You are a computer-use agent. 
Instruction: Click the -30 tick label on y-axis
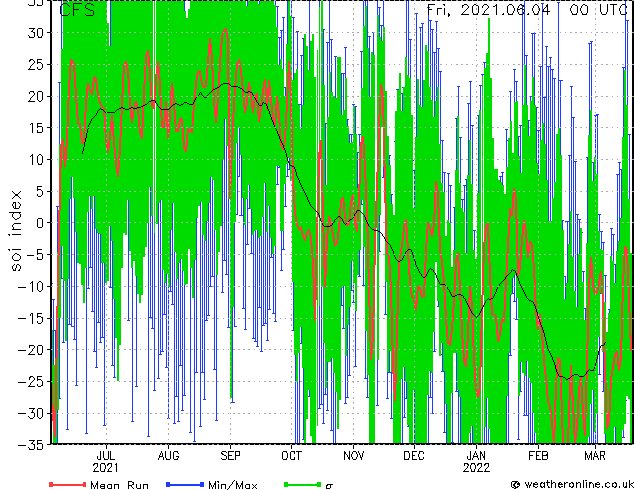(31, 413)
